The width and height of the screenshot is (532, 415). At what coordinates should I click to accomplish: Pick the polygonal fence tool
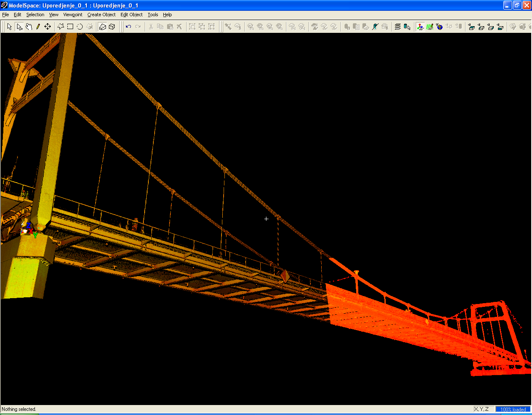pos(61,27)
